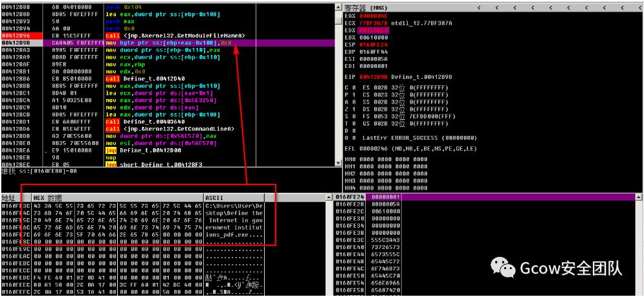The height and width of the screenshot is (297, 644).
Task: Click the HEX 数据 column header
Action: click(47, 197)
